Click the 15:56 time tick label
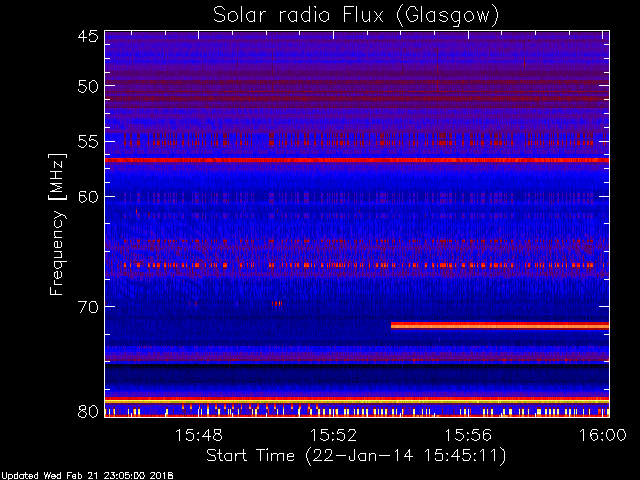The image size is (640, 480). 468,435
